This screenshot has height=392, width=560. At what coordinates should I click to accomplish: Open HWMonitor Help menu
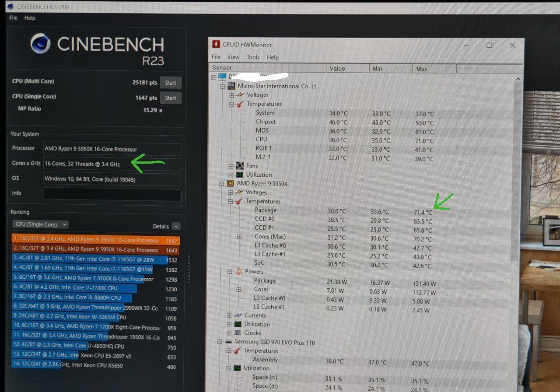click(273, 57)
